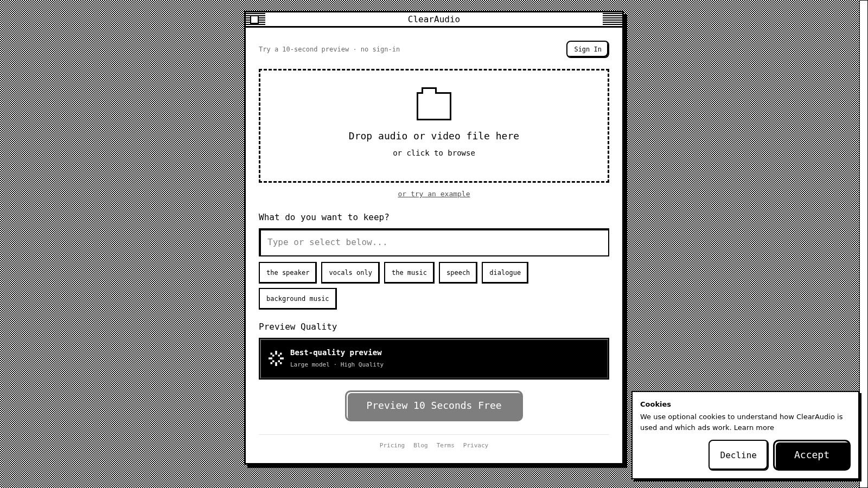The height and width of the screenshot is (488, 868).
Task: Accept the cookies
Action: coord(812,455)
